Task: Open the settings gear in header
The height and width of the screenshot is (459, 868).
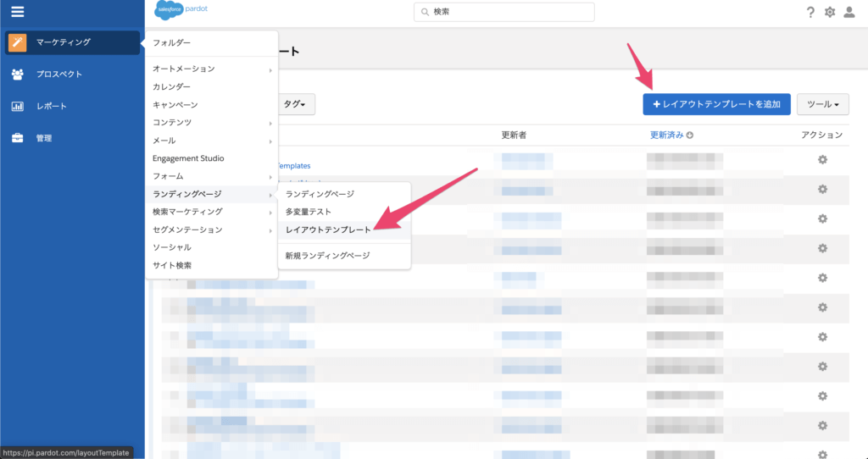Action: (x=830, y=12)
